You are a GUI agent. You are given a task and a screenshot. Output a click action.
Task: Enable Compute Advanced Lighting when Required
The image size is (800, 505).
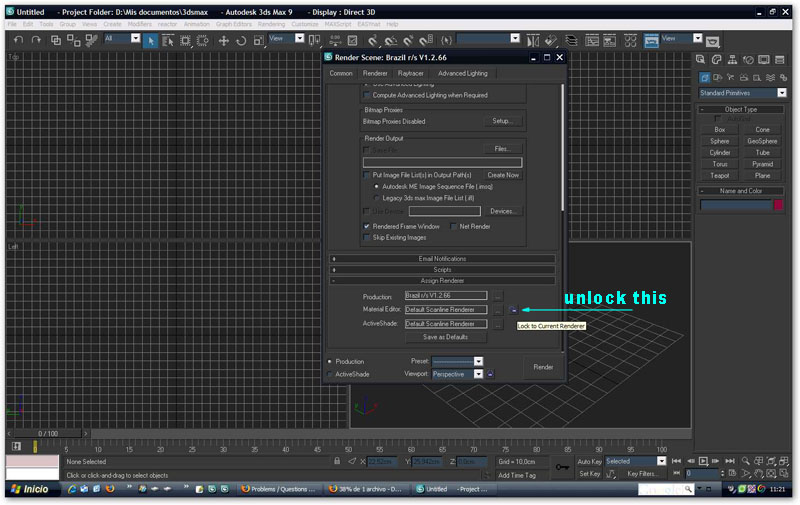[x=366, y=95]
